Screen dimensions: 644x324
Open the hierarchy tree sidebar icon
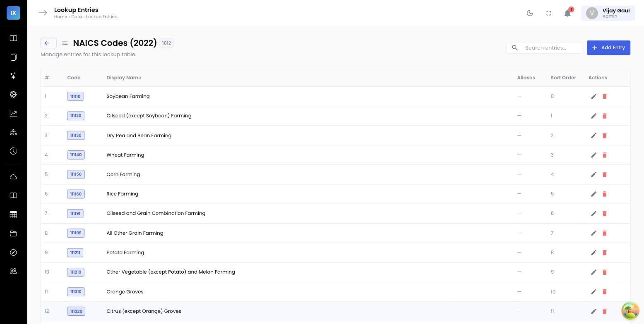[x=13, y=132]
